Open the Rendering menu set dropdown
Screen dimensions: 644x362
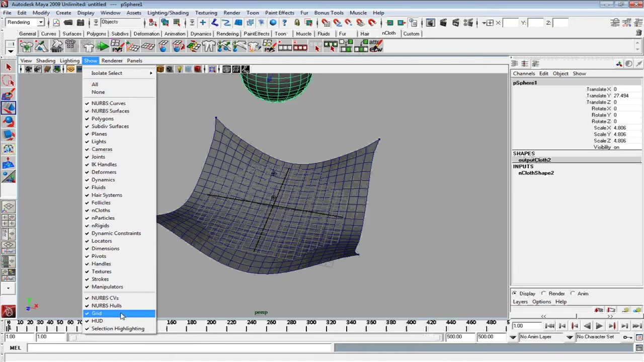pos(41,23)
